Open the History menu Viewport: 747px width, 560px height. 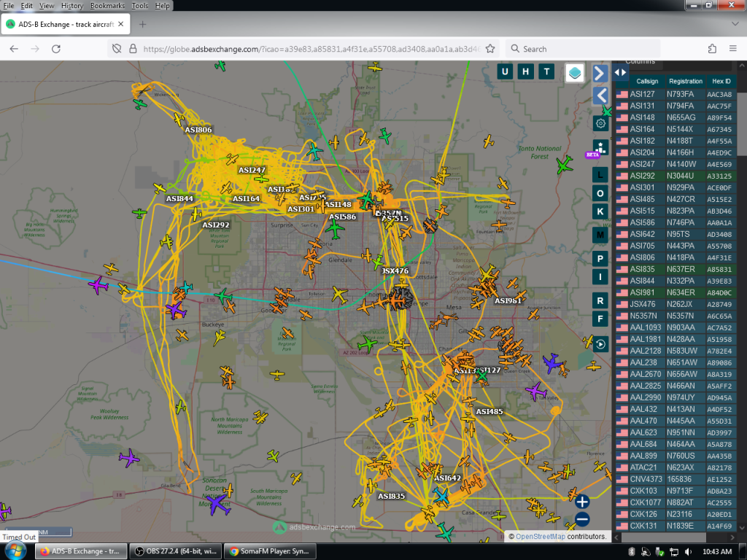tap(72, 6)
